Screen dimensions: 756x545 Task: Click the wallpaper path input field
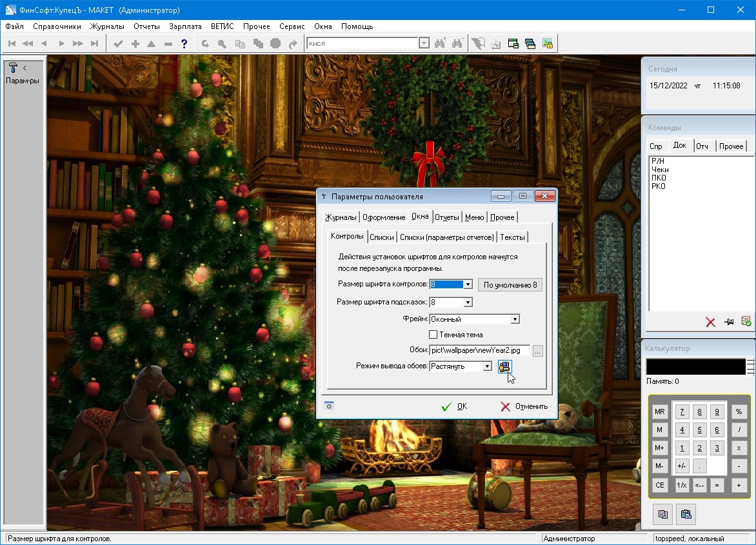479,350
